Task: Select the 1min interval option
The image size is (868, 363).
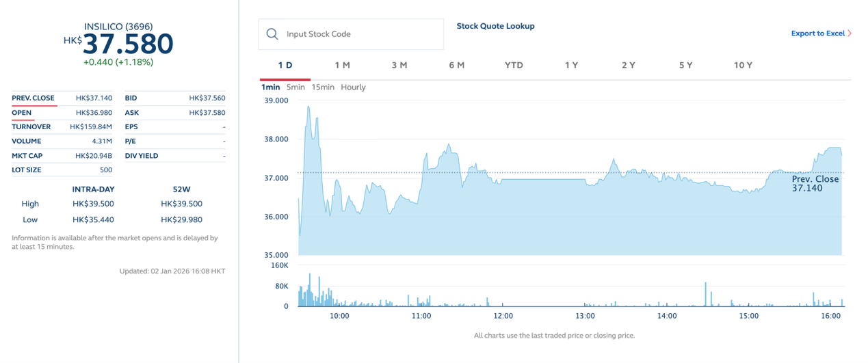Action: 271,87
